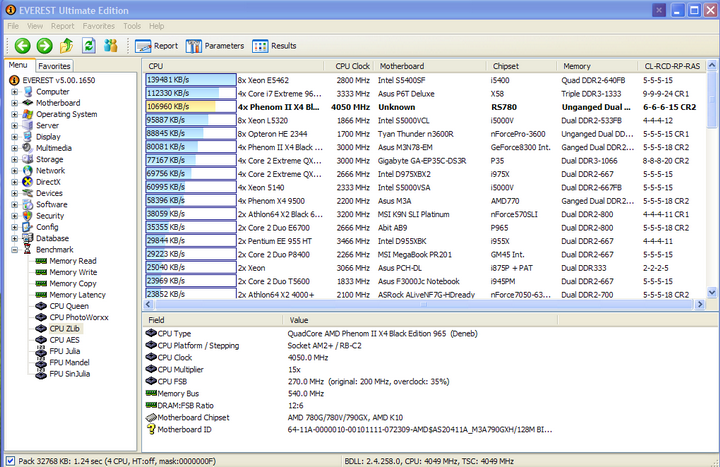Select the Config tree icon
Image resolution: width=720 pixels, height=467 pixels.
coord(28,227)
